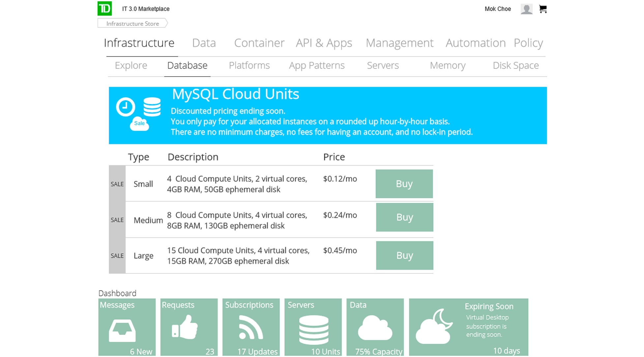The width and height of the screenshot is (644, 357).
Task: Click the Infrastructure Store breadcrumb
Action: tap(132, 23)
